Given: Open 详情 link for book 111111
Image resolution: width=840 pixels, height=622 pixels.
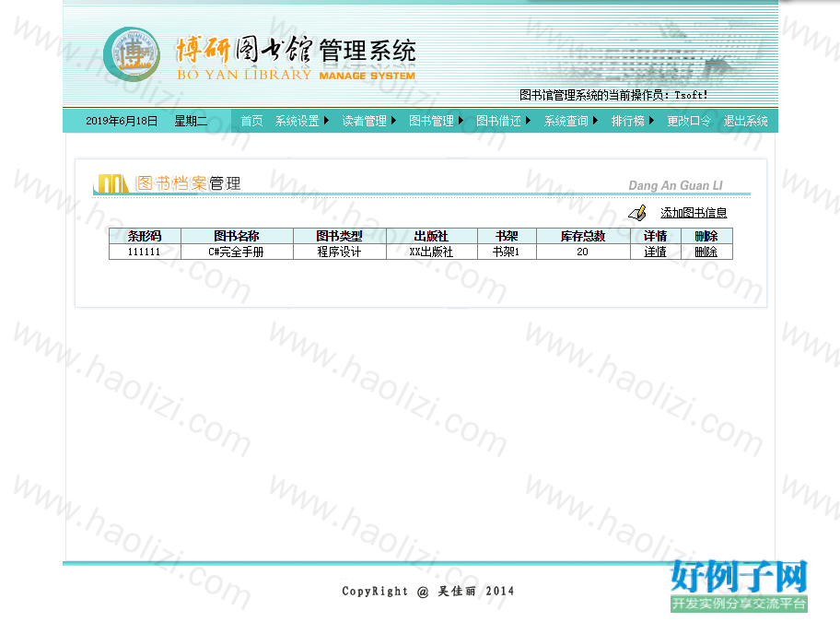Looking at the screenshot, I should tap(655, 252).
